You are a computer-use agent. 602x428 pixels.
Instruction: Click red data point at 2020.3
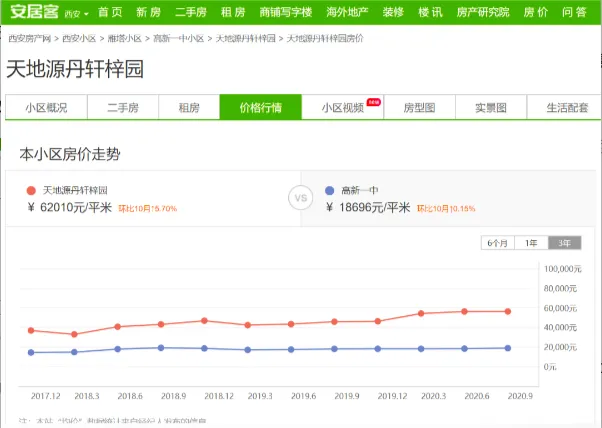point(421,314)
